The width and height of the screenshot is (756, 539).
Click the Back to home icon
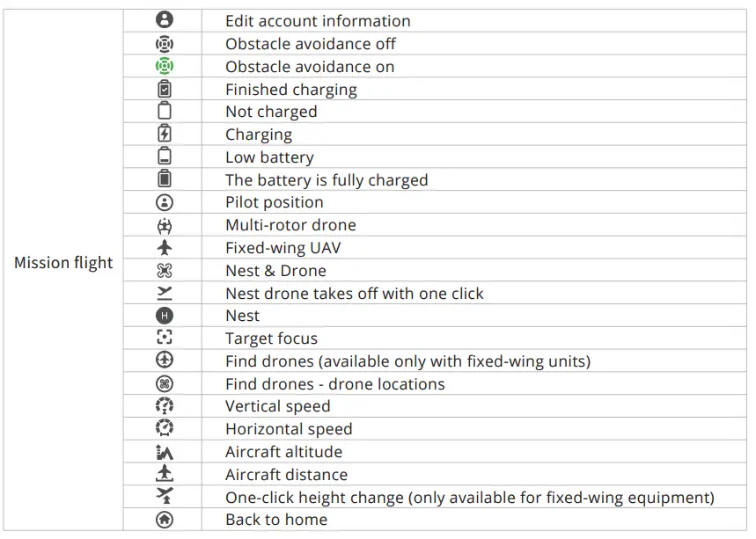[x=164, y=520]
